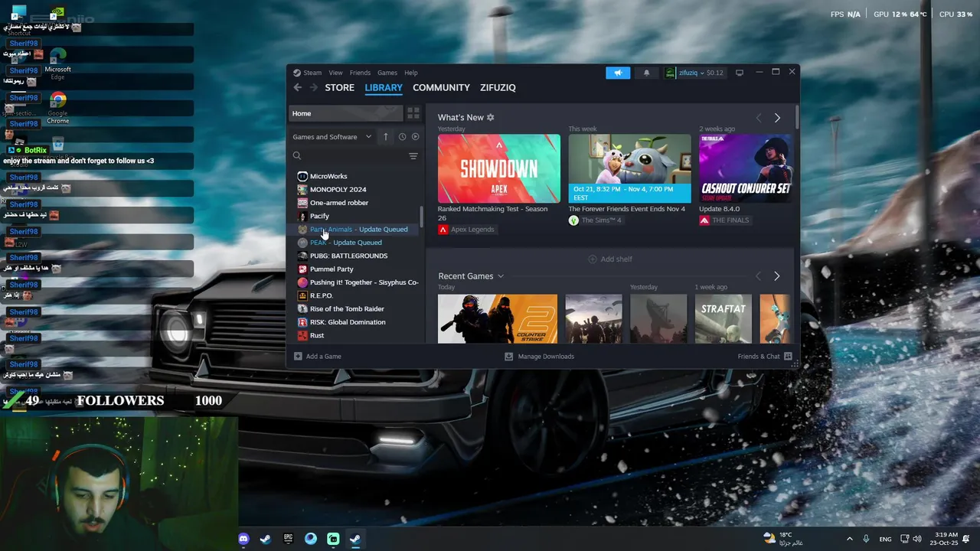Open the Games menu

click(x=387, y=73)
